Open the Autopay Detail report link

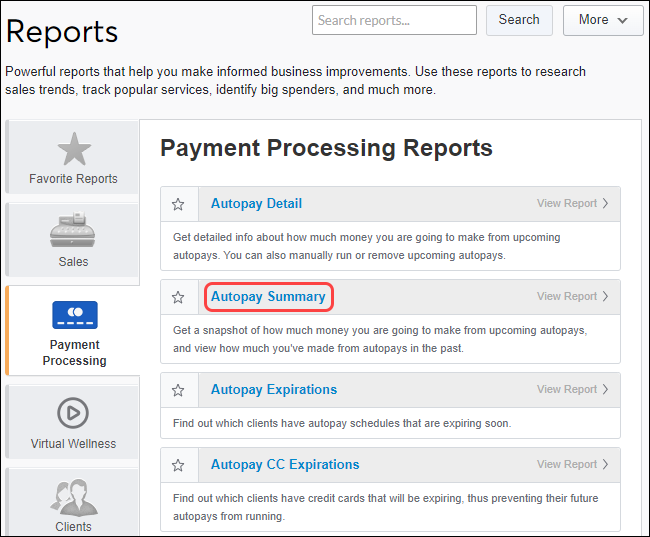(x=256, y=204)
